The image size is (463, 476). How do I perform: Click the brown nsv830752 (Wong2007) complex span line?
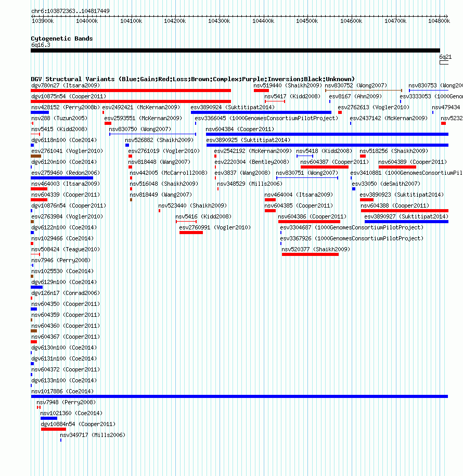coord(364,91)
